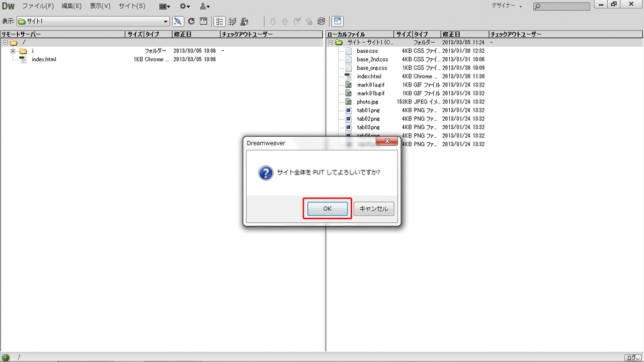Click the repository files view icon
644x362 pixels.
tap(245, 21)
